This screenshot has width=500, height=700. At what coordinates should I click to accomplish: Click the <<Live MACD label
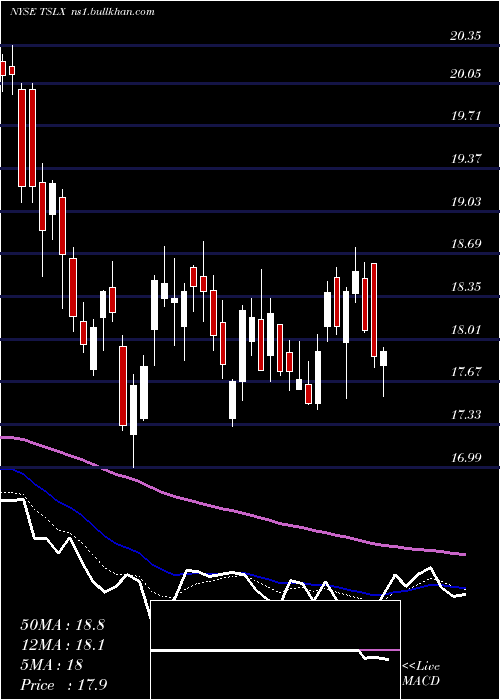coord(421,673)
